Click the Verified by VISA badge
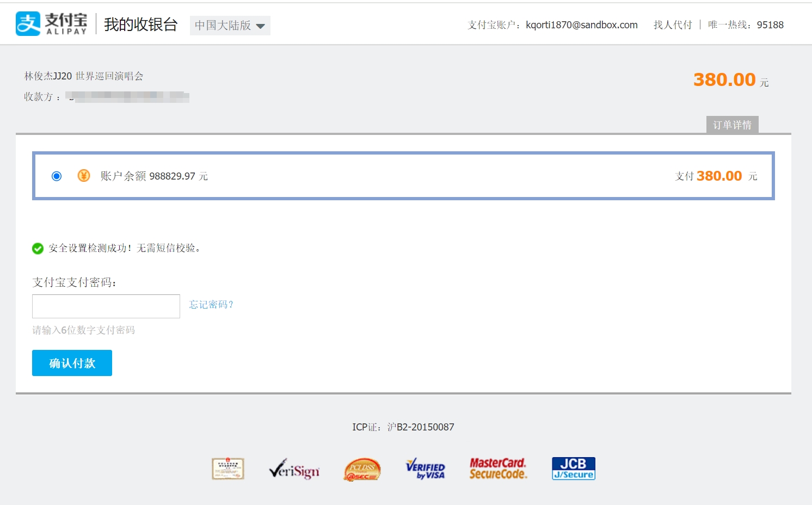812x505 pixels. click(426, 469)
